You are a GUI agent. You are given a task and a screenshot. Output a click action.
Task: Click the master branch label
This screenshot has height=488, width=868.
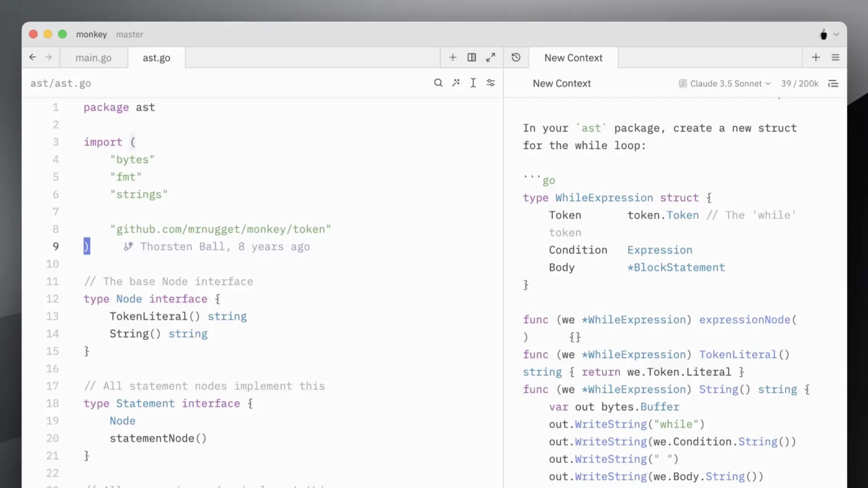(129, 34)
